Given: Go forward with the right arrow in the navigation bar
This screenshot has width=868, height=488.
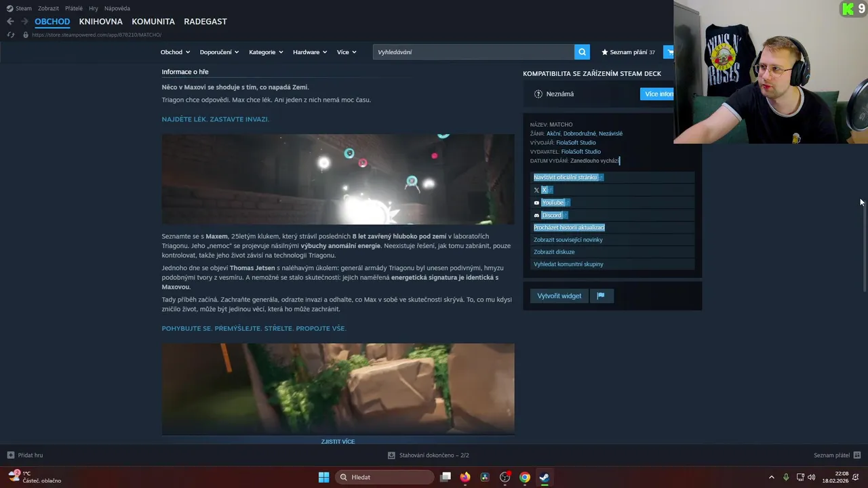Looking at the screenshot, I should tap(24, 22).
